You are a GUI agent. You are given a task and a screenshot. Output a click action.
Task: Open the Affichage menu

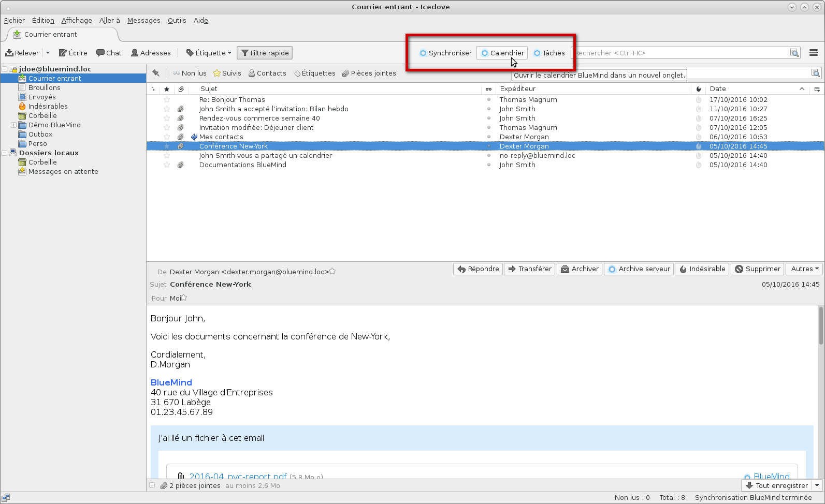tap(77, 20)
